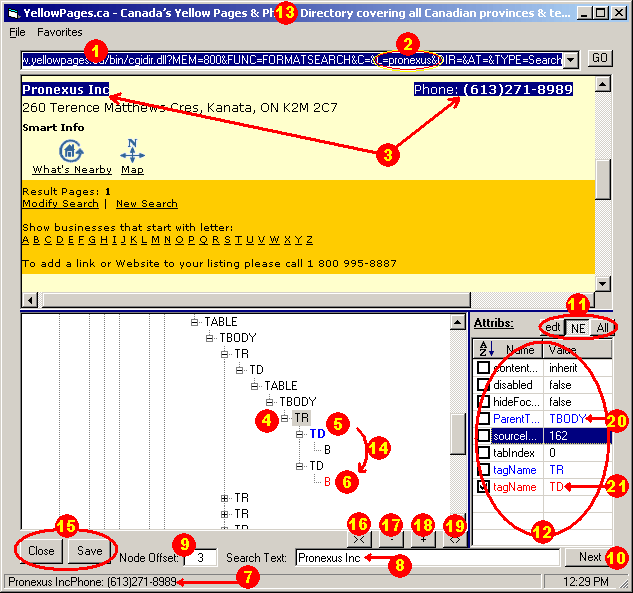633x593 pixels.
Task: Open the Favorites menu
Action: pos(60,32)
